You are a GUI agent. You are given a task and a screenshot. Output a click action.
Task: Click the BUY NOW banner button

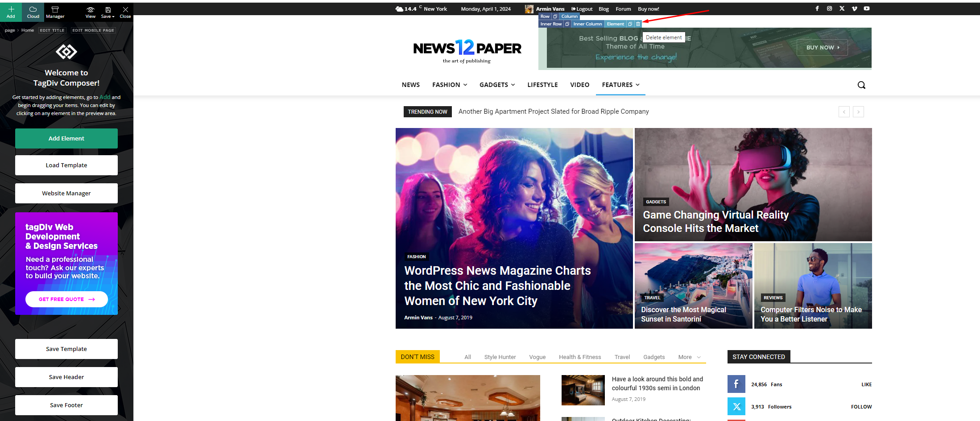click(x=822, y=47)
